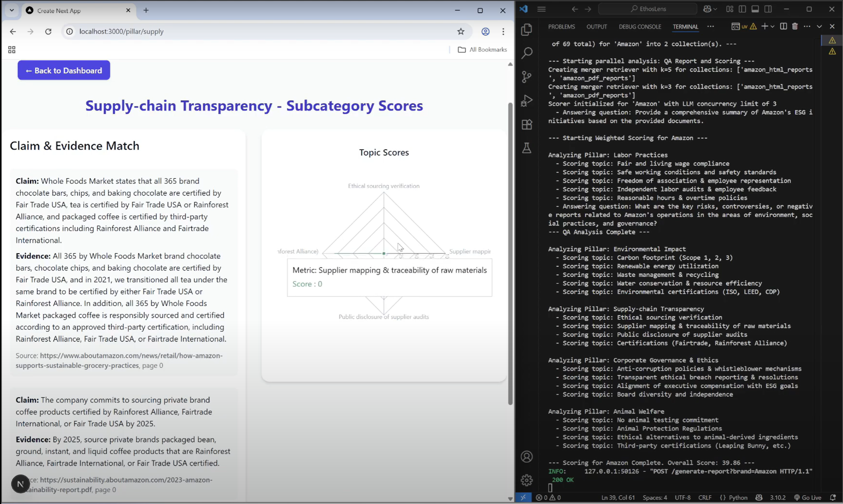843x504 pixels.
Task: Open the Source Control view
Action: pos(527,76)
